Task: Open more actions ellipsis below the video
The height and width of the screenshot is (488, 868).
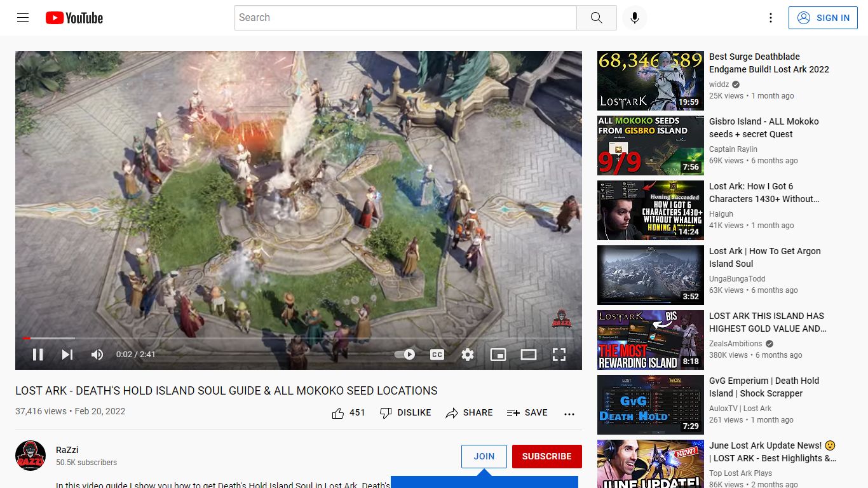Action: (x=569, y=414)
